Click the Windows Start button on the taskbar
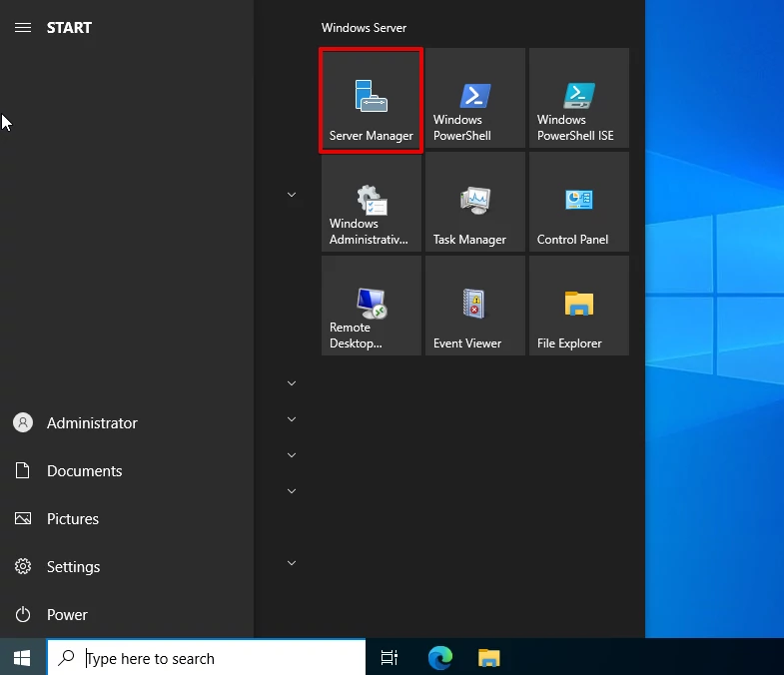This screenshot has width=784, height=675. [x=23, y=657]
